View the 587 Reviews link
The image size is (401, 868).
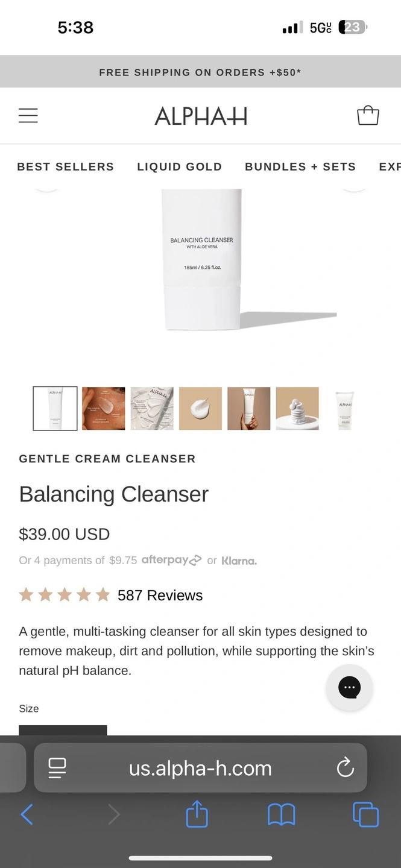tap(160, 596)
